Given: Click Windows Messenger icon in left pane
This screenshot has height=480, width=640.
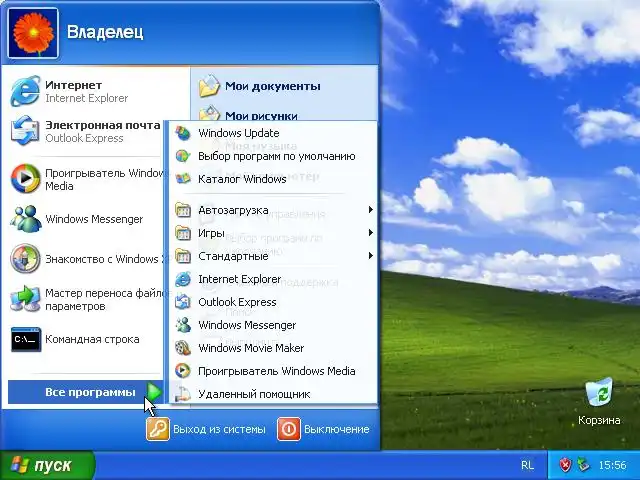Looking at the screenshot, I should pyautogui.click(x=25, y=219).
